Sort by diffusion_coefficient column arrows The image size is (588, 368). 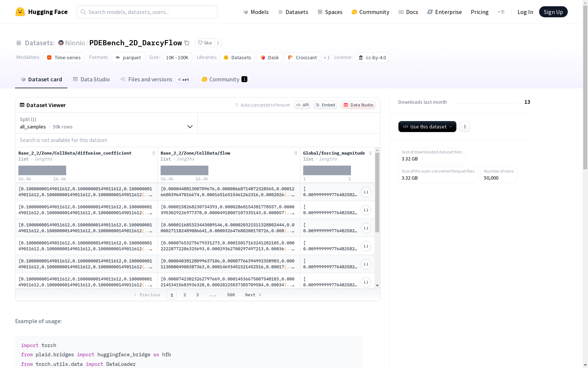[154, 153]
